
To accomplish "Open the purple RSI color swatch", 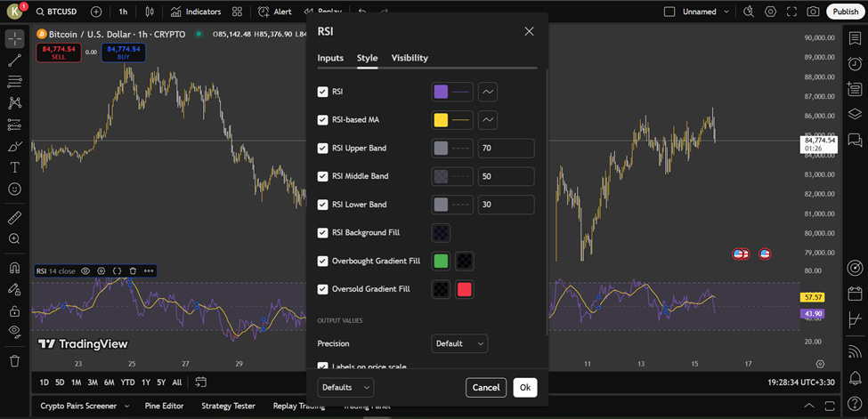I will pos(441,92).
